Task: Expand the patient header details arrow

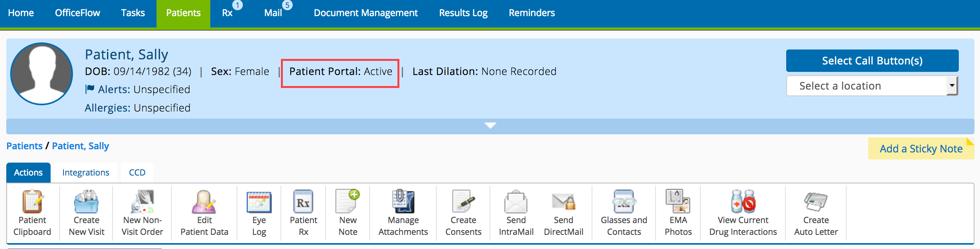Action: click(x=490, y=126)
